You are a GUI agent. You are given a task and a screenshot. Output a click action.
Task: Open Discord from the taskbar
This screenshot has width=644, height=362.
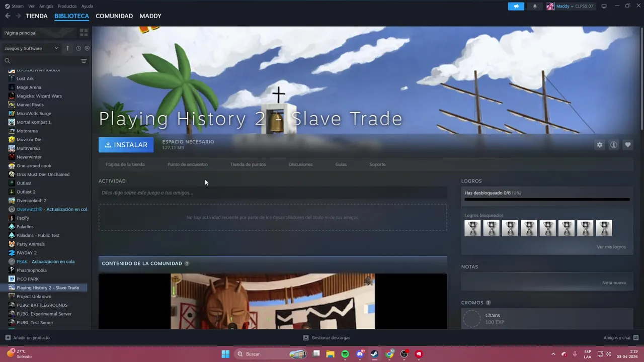(x=360, y=354)
